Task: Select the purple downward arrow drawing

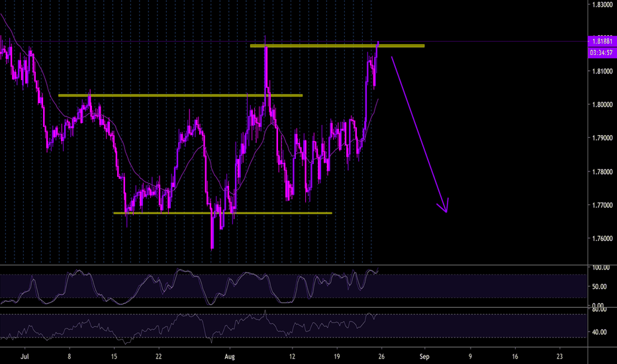Action: [419, 134]
